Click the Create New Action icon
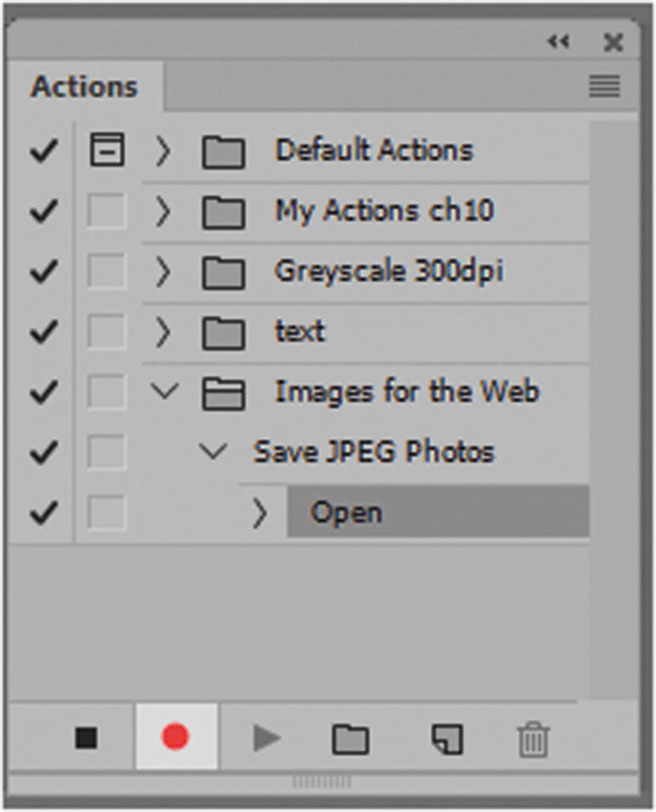 (x=447, y=739)
